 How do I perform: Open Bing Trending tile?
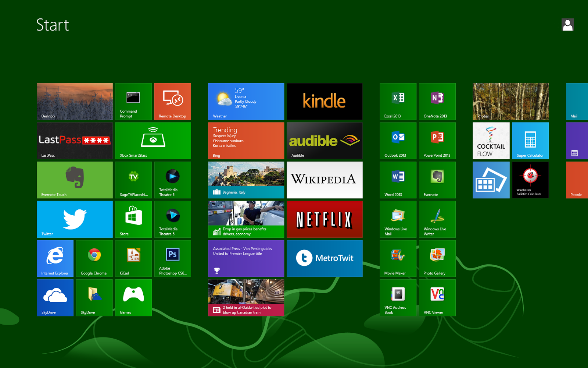click(x=246, y=141)
